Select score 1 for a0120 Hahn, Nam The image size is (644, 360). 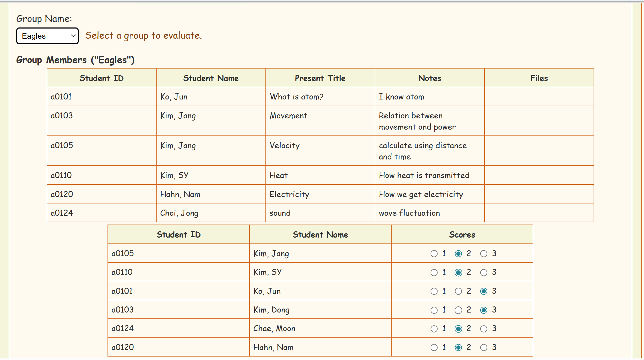tap(434, 347)
